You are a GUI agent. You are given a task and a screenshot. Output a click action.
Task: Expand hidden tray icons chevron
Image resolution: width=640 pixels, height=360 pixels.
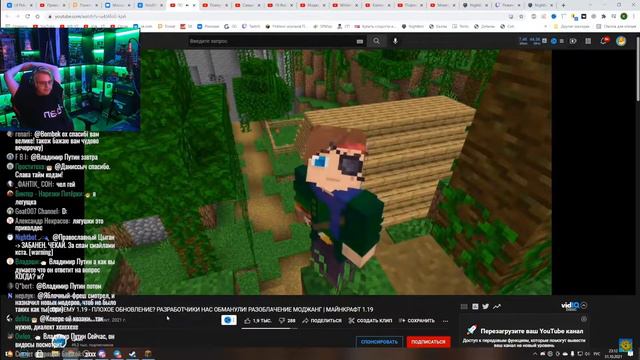[x=535, y=353]
